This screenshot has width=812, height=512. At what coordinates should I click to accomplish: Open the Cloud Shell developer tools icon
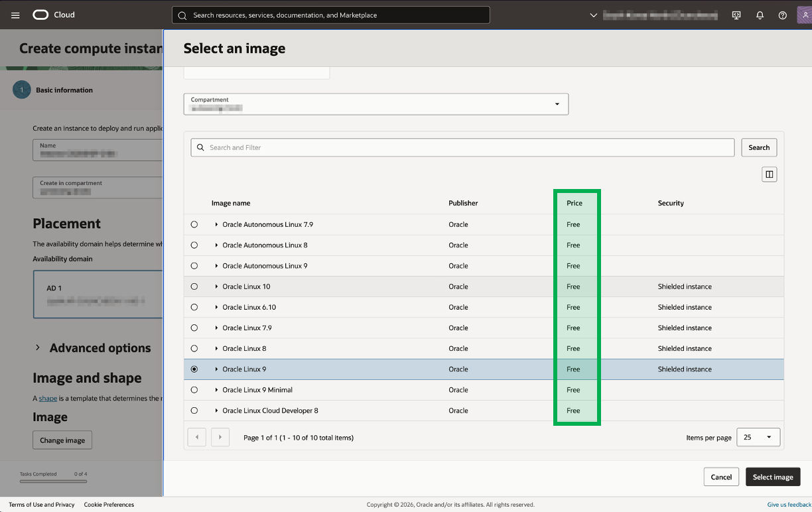coord(736,15)
